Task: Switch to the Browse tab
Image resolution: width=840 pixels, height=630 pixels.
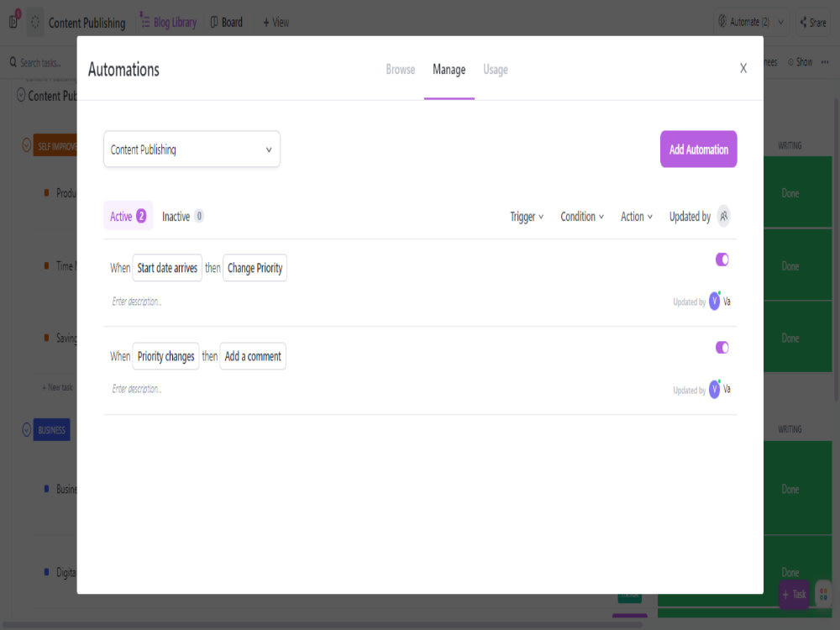Action: pos(400,70)
